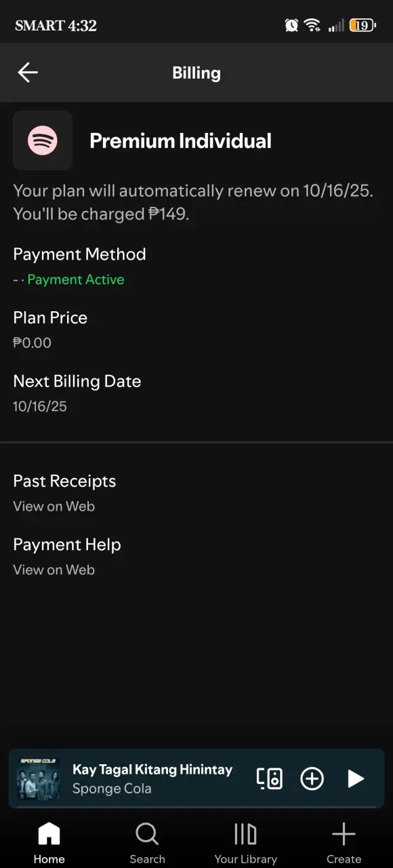
Task: Tap the Spotify logo beside Premium Individual
Action: [x=43, y=140]
